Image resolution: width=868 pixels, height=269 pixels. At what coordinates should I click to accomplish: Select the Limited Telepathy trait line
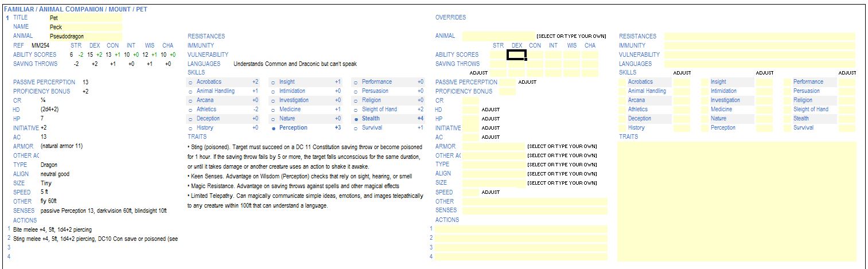(x=305, y=200)
